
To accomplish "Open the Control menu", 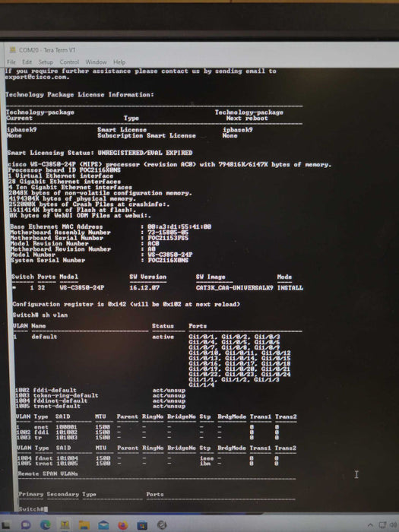I will pyautogui.click(x=69, y=62).
